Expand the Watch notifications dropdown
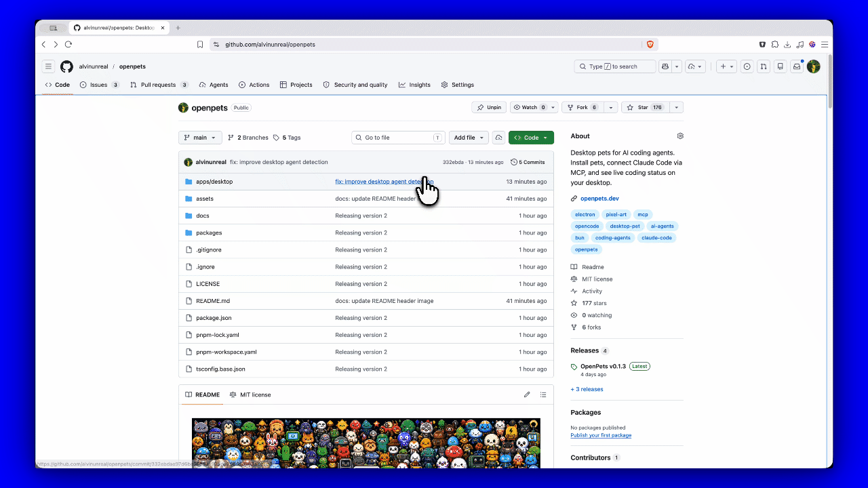 pyautogui.click(x=534, y=107)
